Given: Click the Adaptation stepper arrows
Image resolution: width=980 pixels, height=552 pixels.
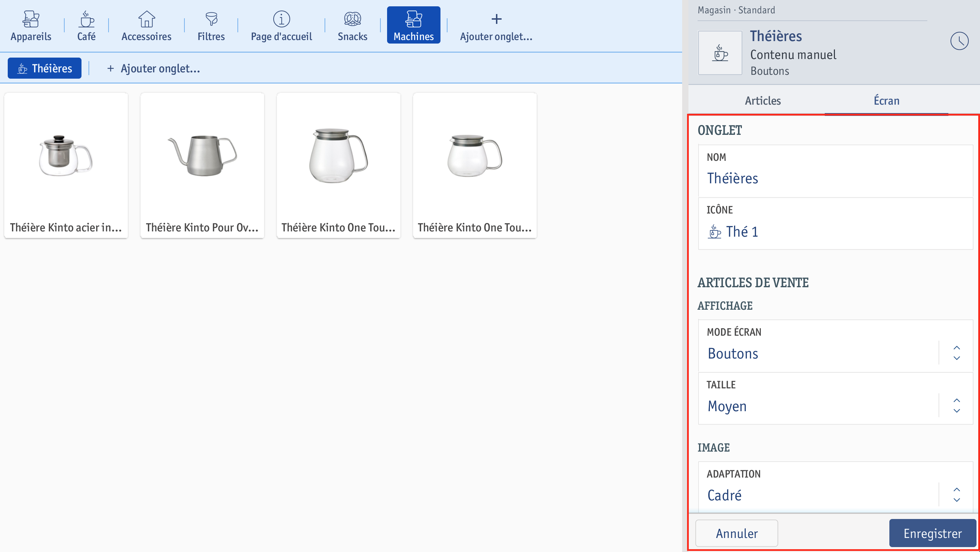Looking at the screenshot, I should click(956, 495).
